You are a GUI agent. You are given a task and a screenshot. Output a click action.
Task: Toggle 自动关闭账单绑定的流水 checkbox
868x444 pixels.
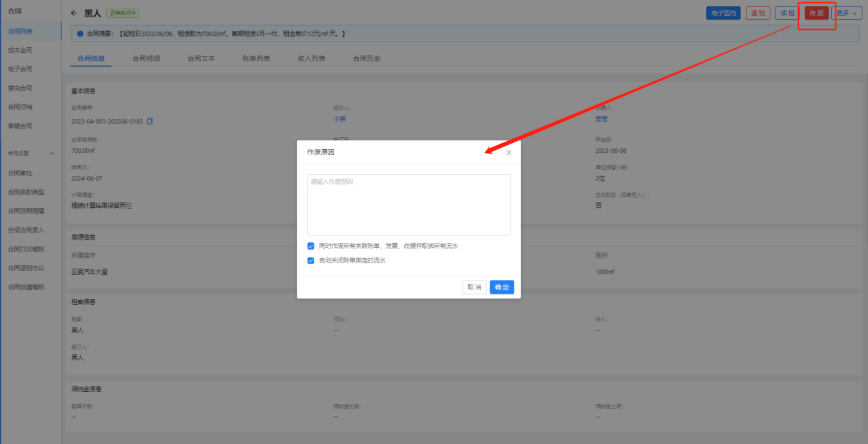pos(310,260)
